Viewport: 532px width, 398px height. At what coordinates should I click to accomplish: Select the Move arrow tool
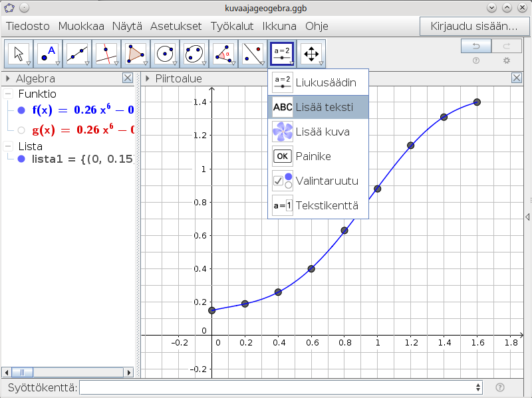click(19, 54)
